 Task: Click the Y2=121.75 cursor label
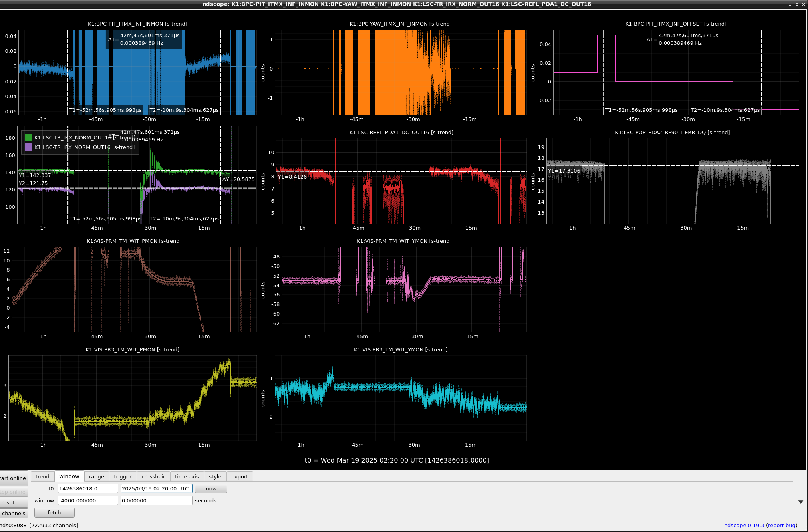point(33,183)
